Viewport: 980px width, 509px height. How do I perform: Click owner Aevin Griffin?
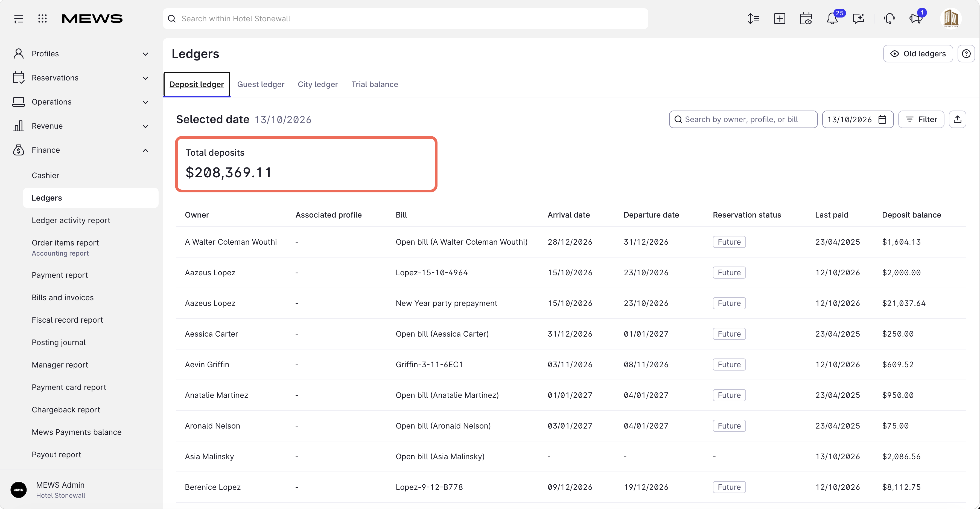point(207,364)
